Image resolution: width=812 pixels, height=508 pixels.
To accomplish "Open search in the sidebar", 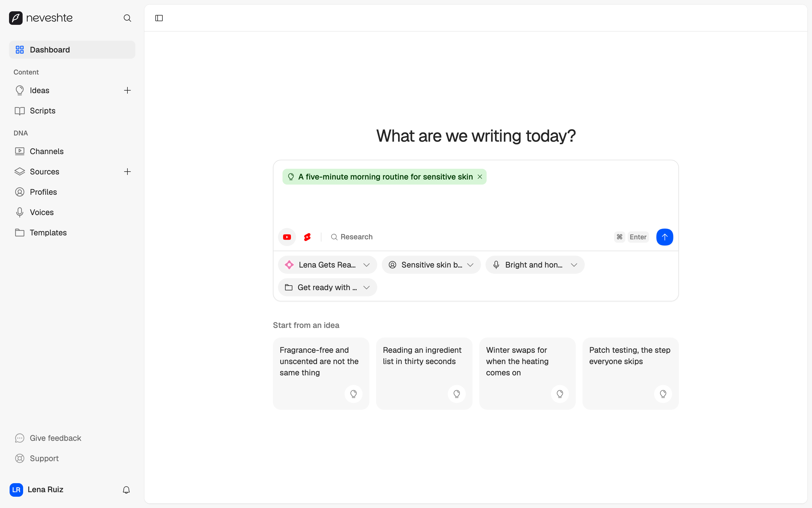I will tap(127, 18).
